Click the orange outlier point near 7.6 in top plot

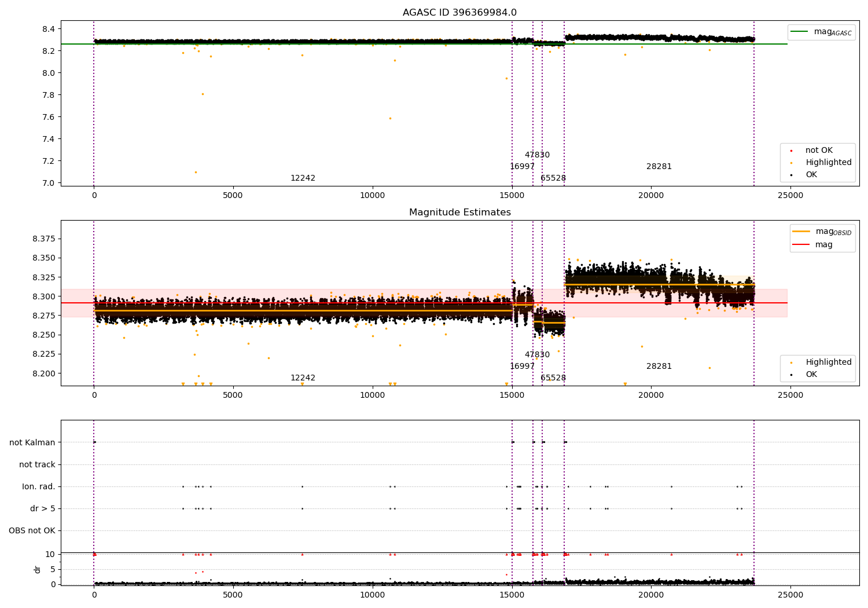coord(390,118)
